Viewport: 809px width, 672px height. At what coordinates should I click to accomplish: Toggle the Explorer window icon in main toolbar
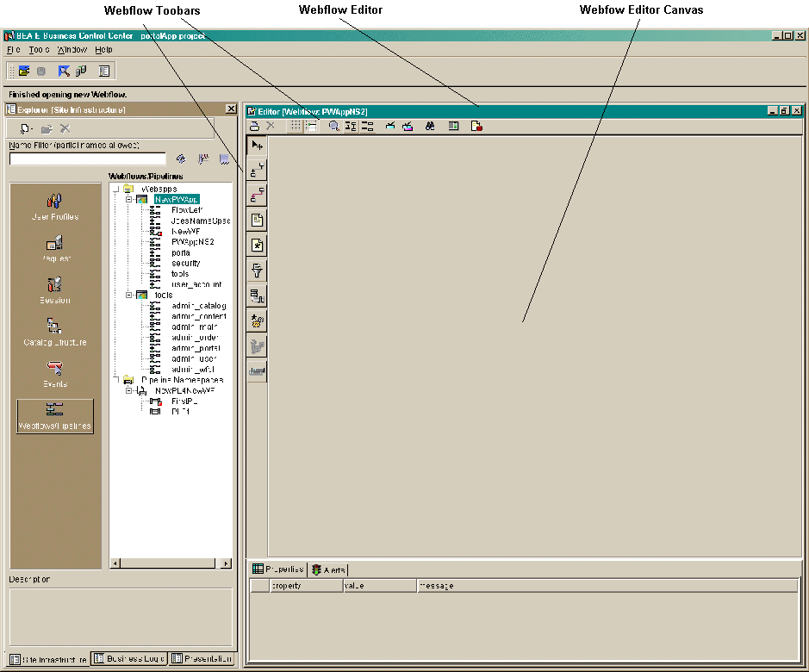[x=104, y=71]
